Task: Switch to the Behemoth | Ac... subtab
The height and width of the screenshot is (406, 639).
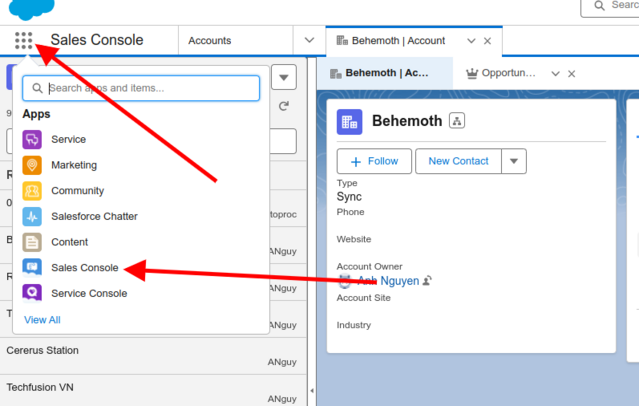Action: [385, 73]
